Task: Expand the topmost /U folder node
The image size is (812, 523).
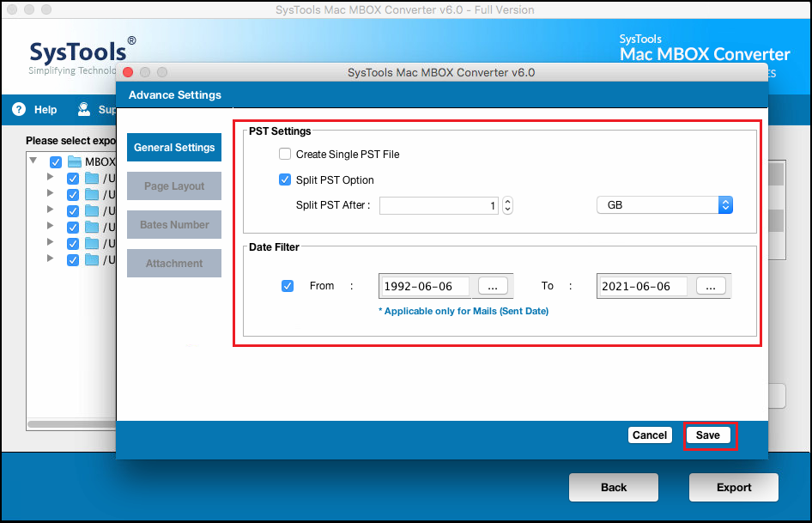Action: pos(51,177)
